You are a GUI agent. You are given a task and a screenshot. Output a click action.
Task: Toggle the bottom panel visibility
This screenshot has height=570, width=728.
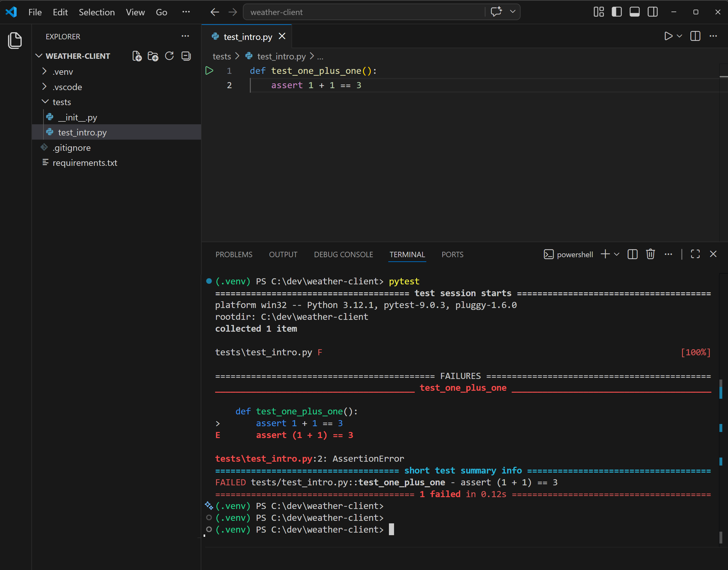click(635, 12)
